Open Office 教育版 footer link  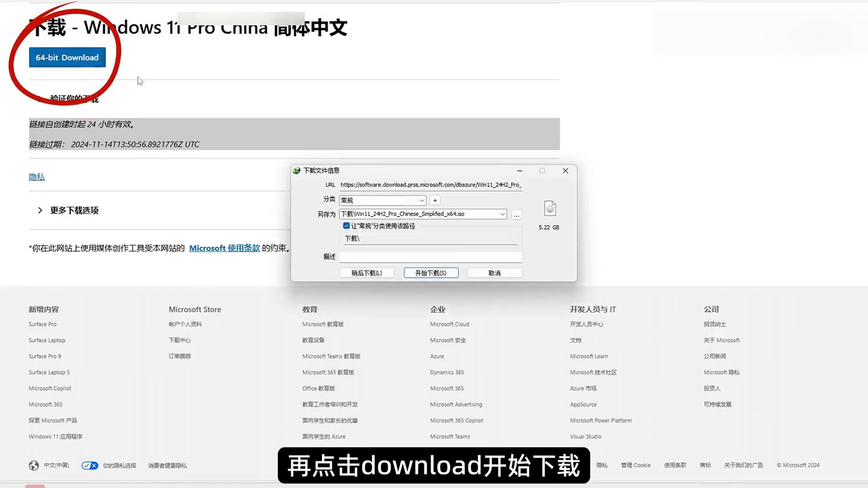319,389
